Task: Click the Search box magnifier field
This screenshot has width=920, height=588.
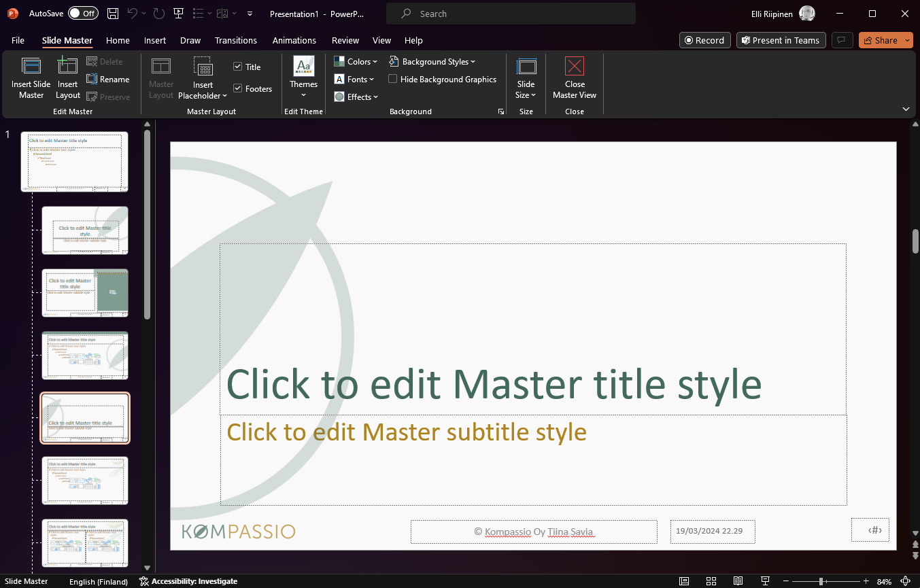Action: (x=511, y=14)
